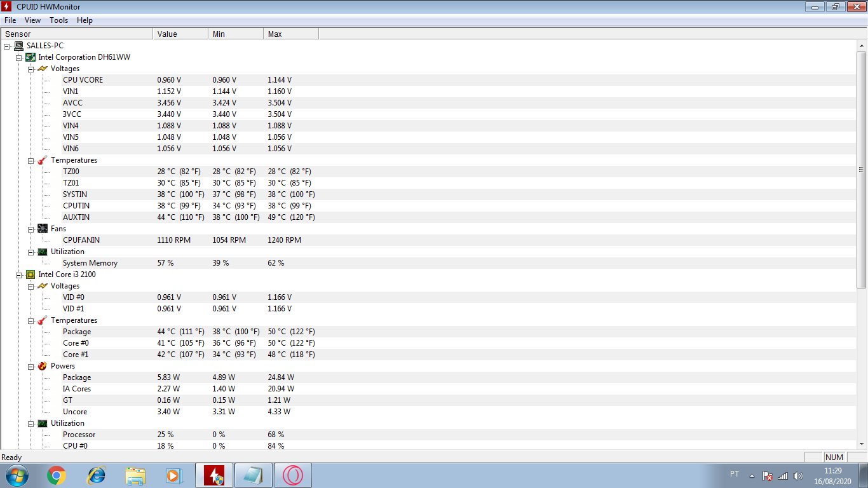Open the Opera browser from taskbar
This screenshot has width=868, height=488.
292,475
